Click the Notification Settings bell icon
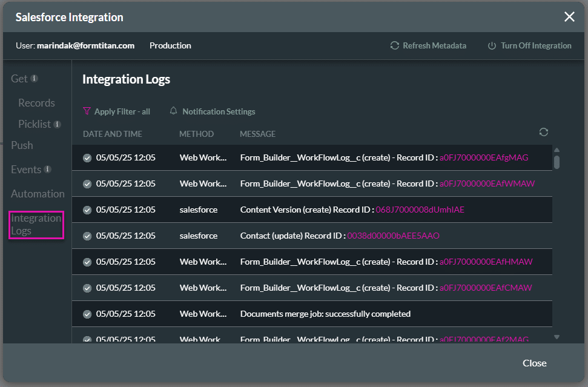Screen dimensions: 588x387 (173, 111)
